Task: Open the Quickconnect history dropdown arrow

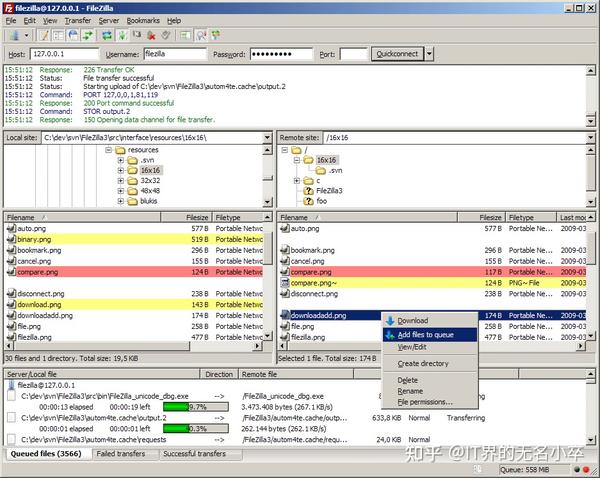Action: tap(429, 54)
